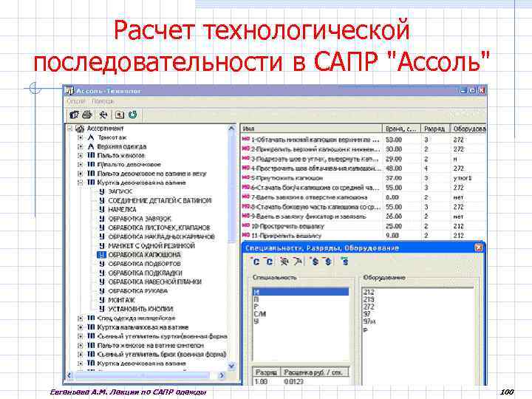Click the 'A' icon beside Верхняя одежда

click(91, 146)
